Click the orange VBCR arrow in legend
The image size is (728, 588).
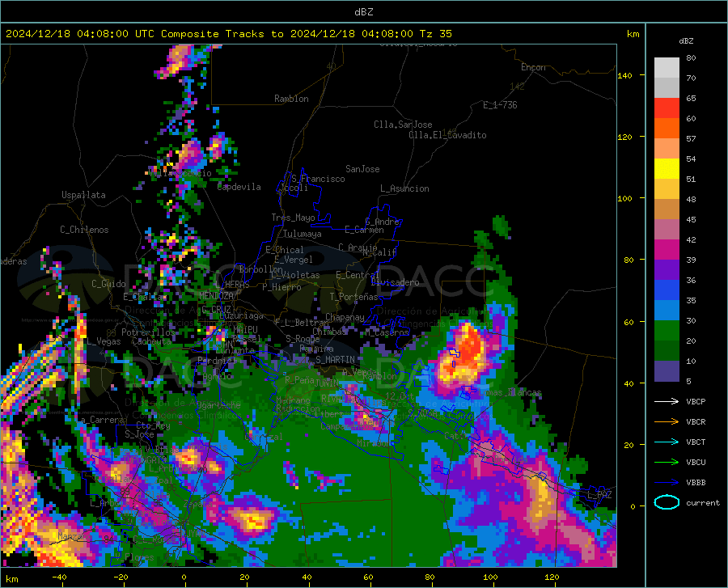(x=667, y=421)
